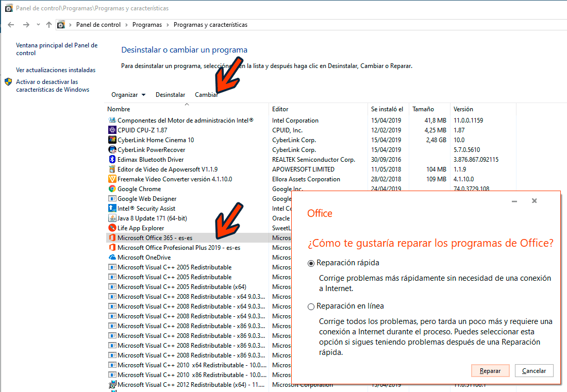Click the Panel de control breadcrumb

(x=98, y=25)
